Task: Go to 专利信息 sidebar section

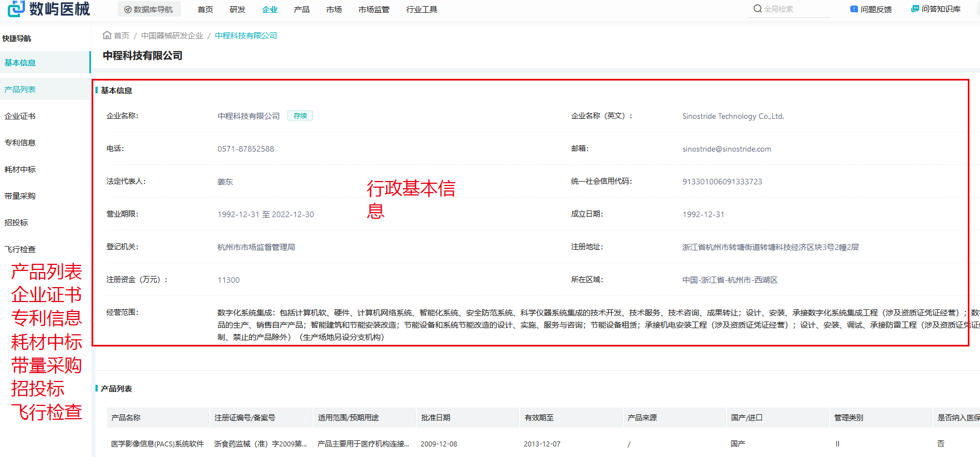Action: pos(20,143)
